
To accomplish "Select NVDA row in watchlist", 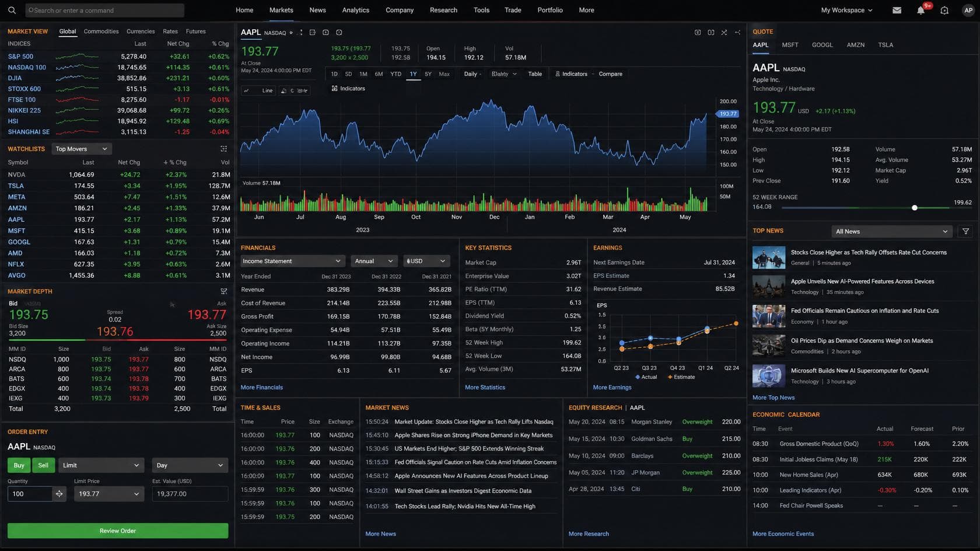I will tap(119, 175).
